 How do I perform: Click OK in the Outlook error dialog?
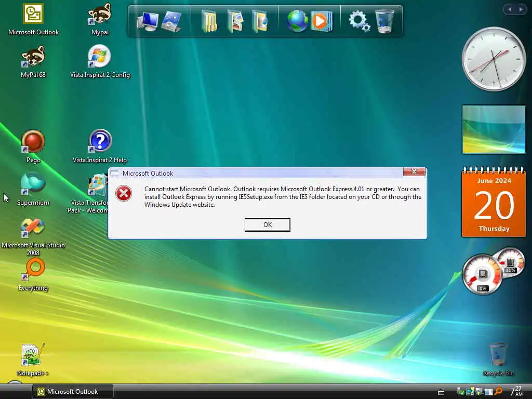point(268,224)
